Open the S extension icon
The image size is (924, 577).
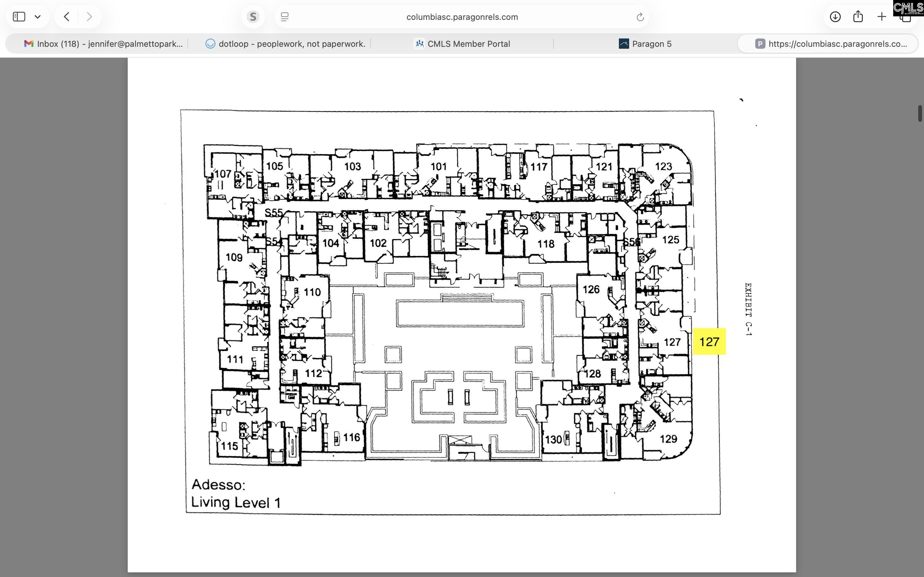point(253,17)
